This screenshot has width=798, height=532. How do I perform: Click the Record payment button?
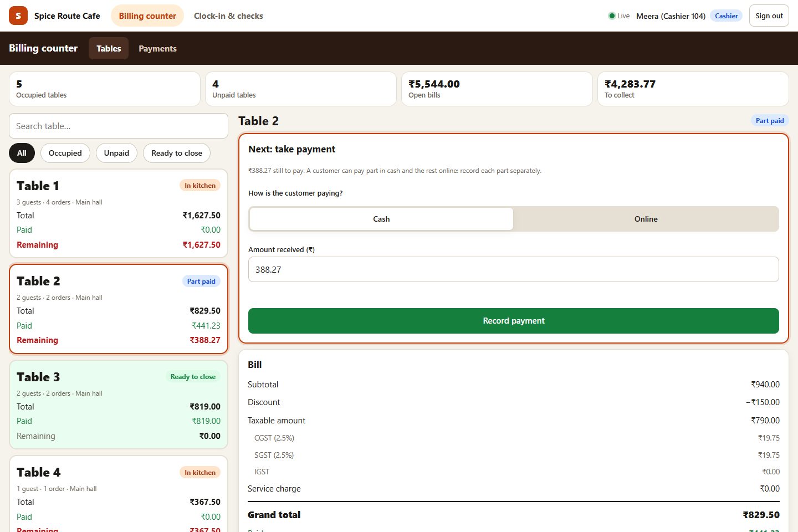coord(514,321)
